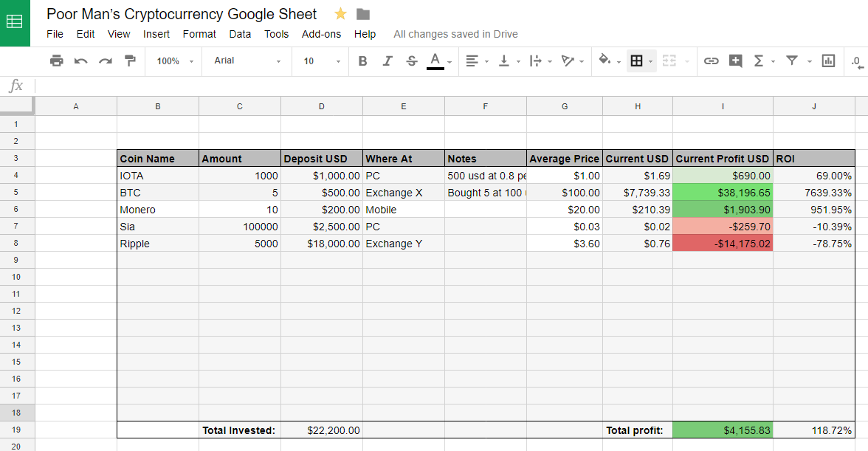Click into the formula bar

(450, 86)
